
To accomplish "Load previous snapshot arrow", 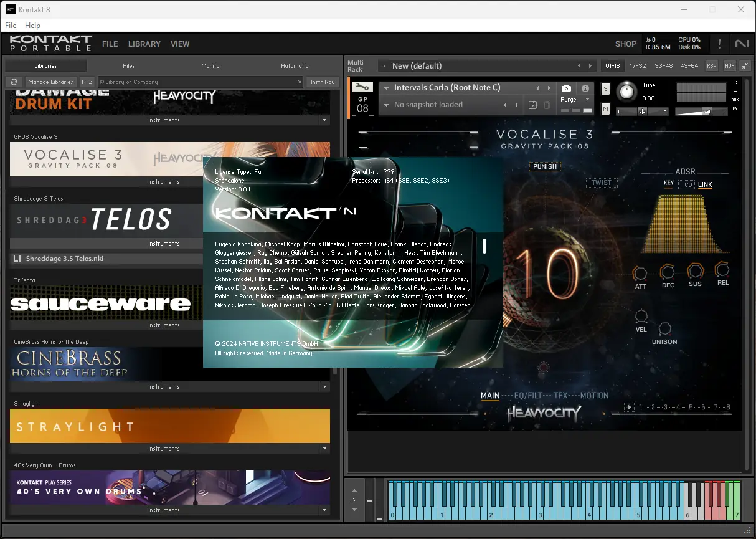I will tap(505, 105).
